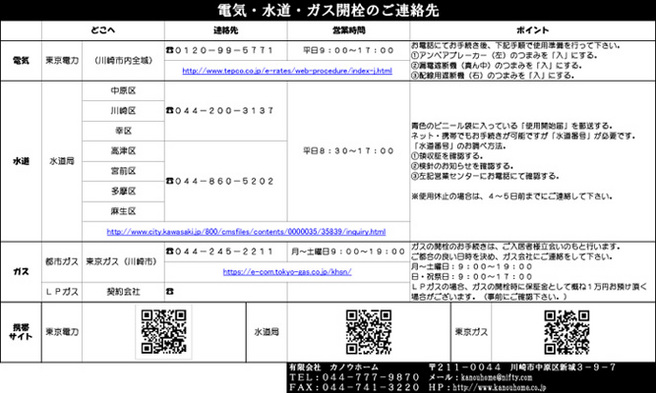Click 東京ガス label in 携帯サイト row
Viewport: 656px width, 393px height.
click(x=472, y=332)
